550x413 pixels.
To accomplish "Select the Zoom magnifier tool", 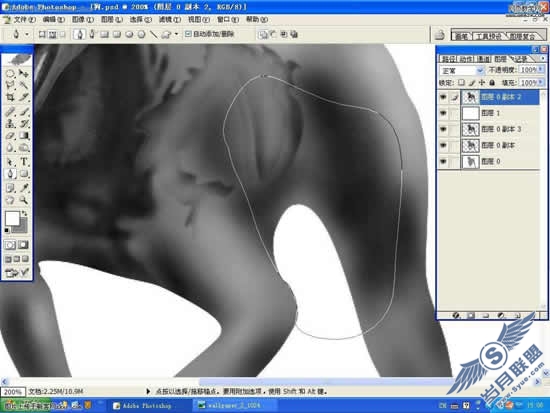I will pos(24,200).
